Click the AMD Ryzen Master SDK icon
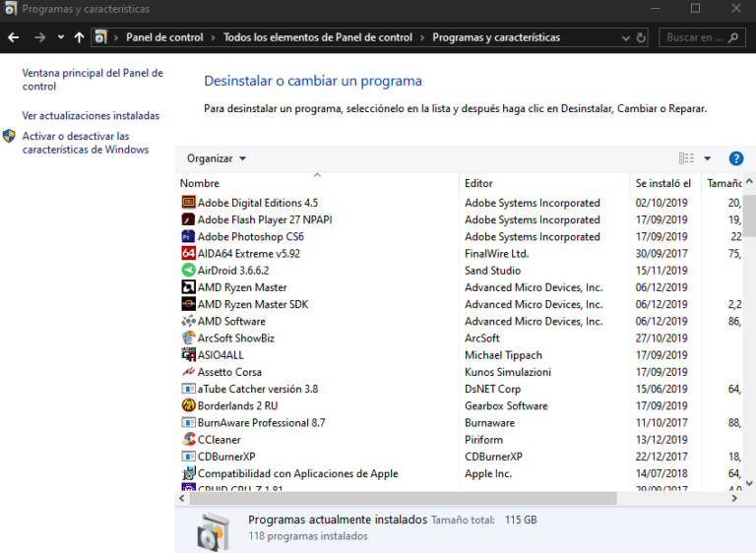756x553 pixels. (x=188, y=304)
